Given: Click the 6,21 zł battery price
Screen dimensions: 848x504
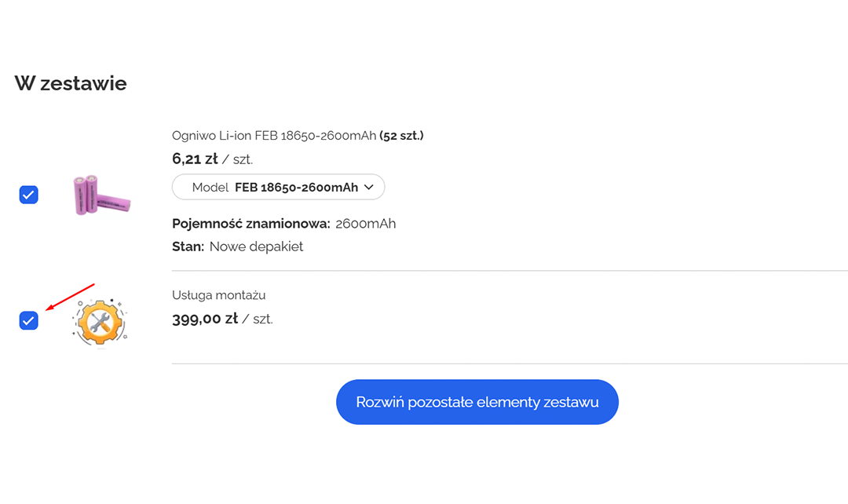Looking at the screenshot, I should coord(195,159).
